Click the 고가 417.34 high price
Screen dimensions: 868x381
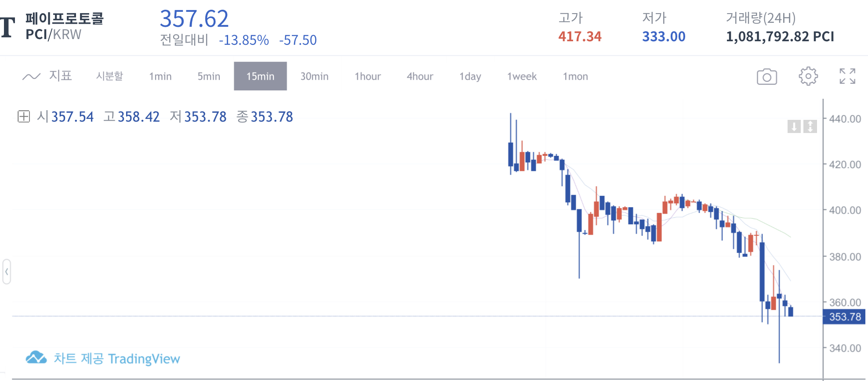pos(579,36)
